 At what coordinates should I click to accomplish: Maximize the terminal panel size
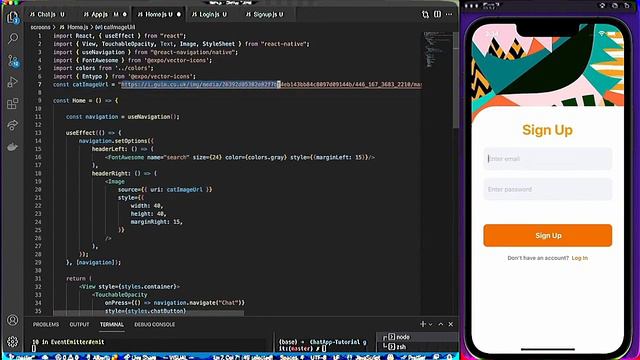[440, 324]
